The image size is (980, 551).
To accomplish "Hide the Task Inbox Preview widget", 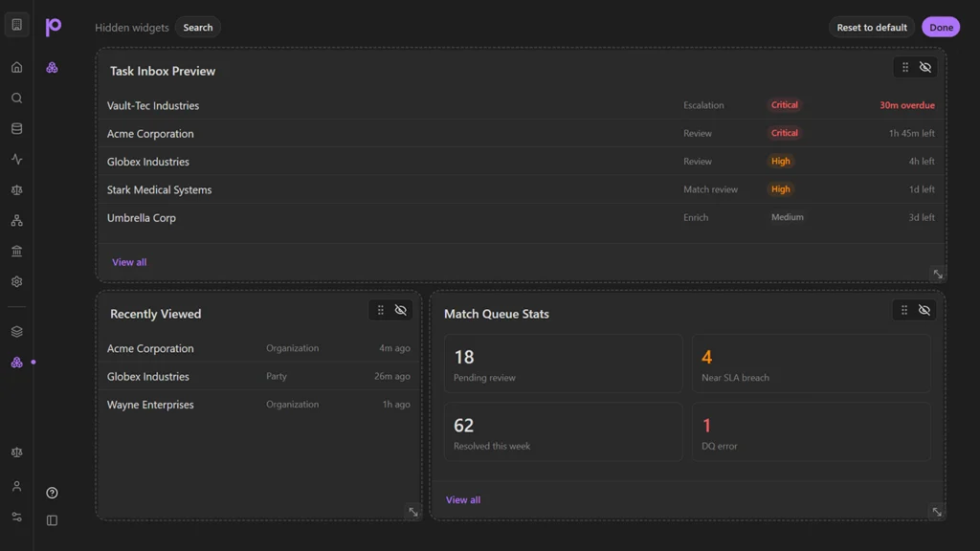I will [925, 68].
